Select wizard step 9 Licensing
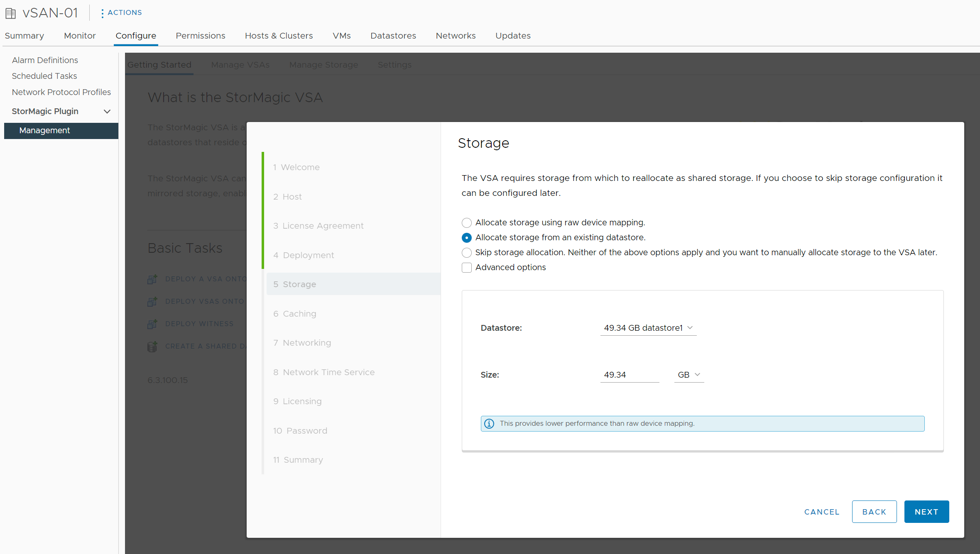This screenshot has height=554, width=980. [x=297, y=401]
